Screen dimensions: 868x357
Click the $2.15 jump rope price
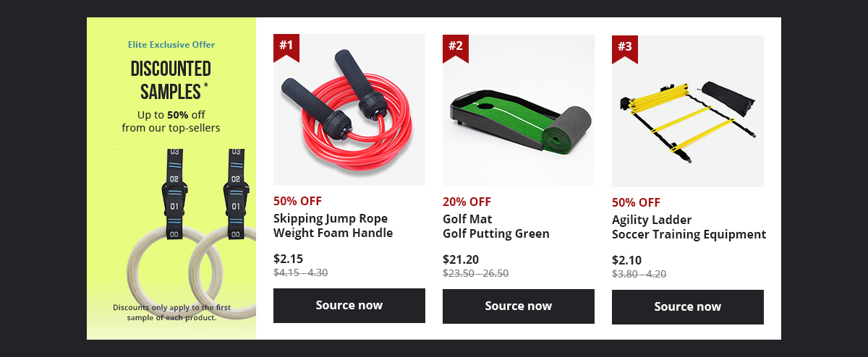click(289, 259)
